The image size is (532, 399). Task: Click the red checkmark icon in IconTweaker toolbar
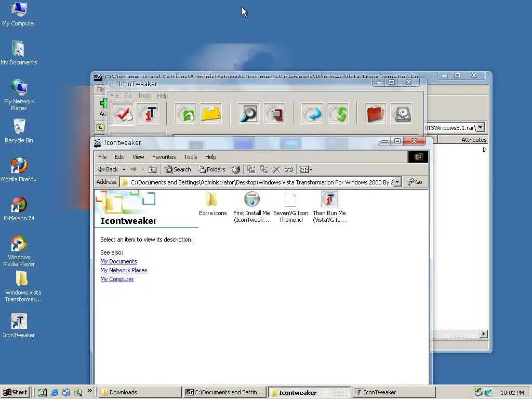123,114
